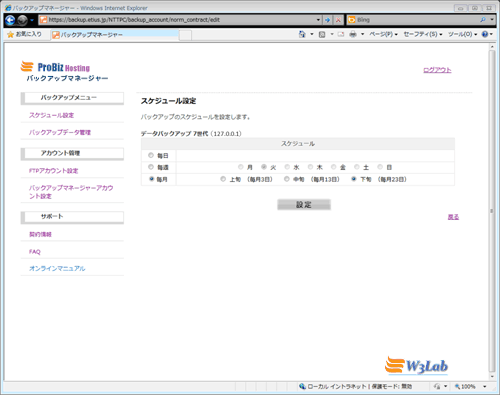Click the browser Forward arrow button
This screenshot has width=500, height=395.
(x=22, y=20)
